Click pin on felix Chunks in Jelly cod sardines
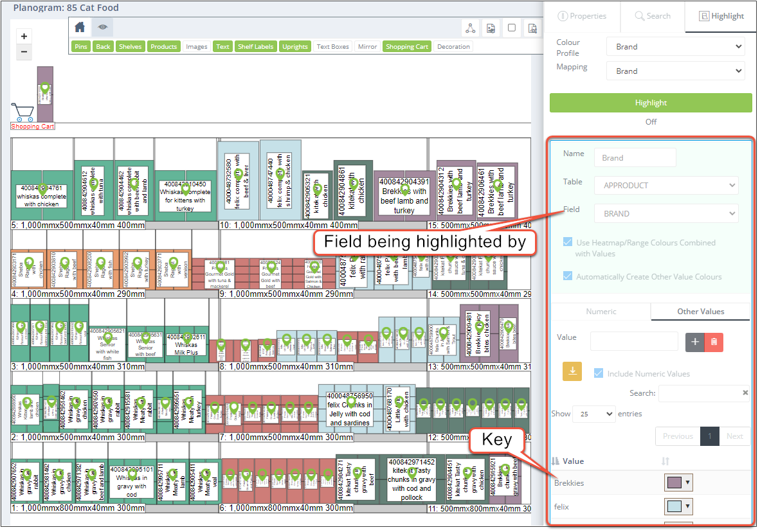This screenshot has width=760, height=532. tap(350, 402)
